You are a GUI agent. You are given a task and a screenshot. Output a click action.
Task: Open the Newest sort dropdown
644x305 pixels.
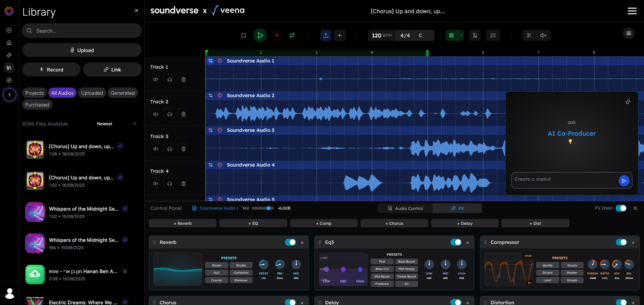pos(117,124)
